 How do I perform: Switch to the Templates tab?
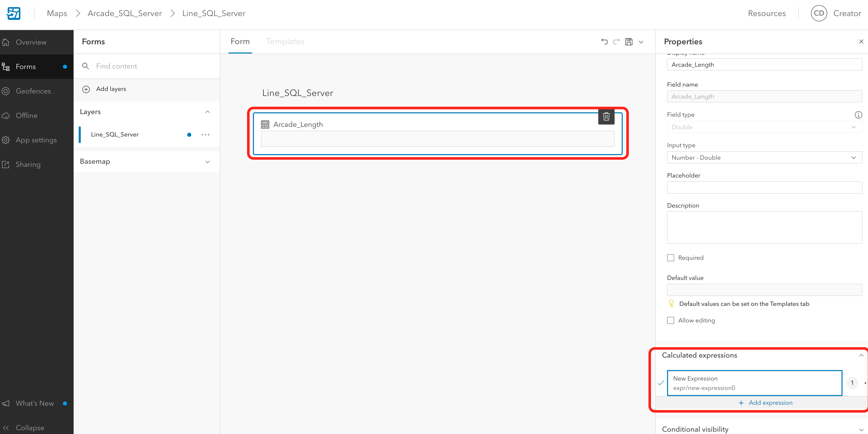click(285, 42)
